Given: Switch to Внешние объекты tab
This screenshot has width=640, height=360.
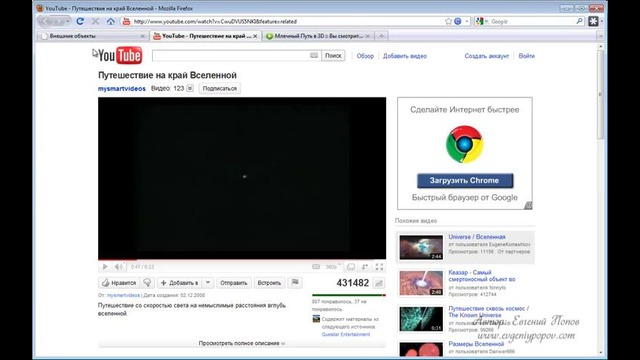Looking at the screenshot, I should (93, 36).
